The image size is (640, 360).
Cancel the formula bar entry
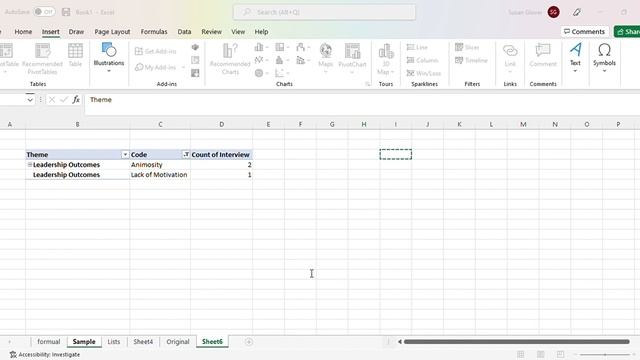pyautogui.click(x=52, y=100)
